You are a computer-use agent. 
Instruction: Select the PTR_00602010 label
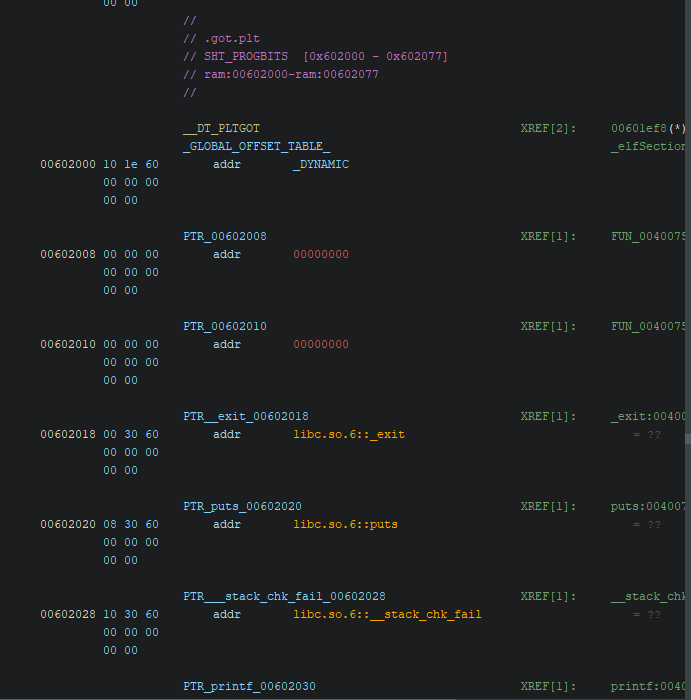point(225,326)
